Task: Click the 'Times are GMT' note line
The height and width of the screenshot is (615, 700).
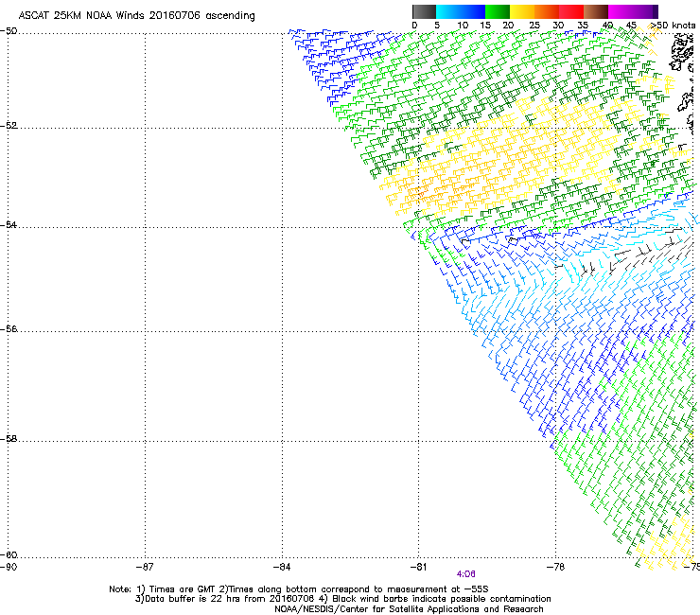Action: 299,589
